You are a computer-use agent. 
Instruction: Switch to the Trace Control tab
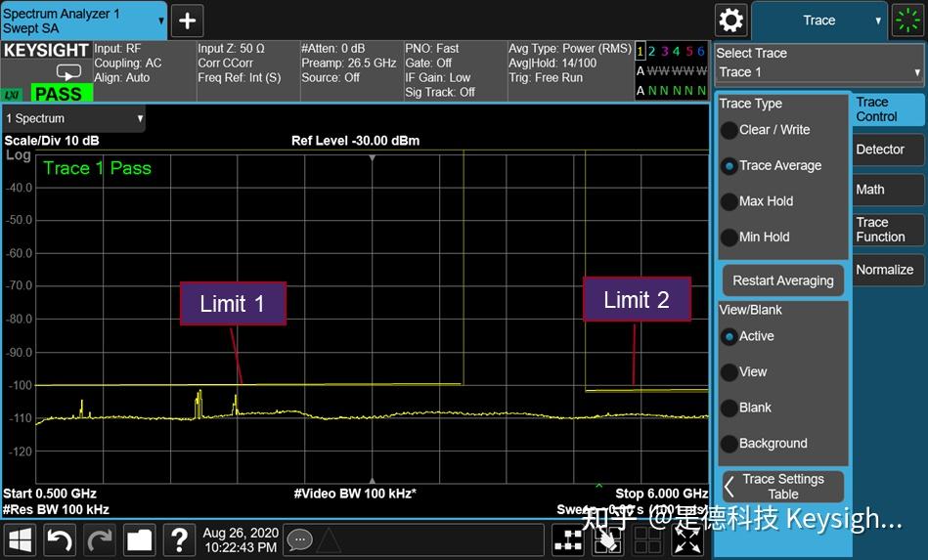(x=888, y=109)
